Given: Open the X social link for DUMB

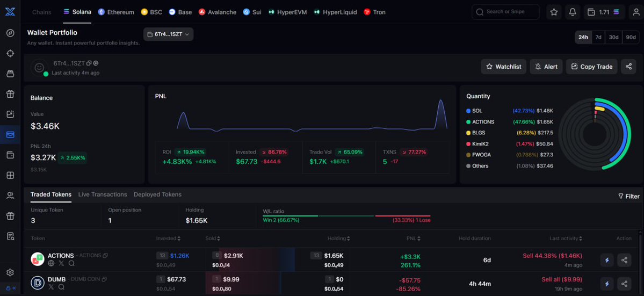Looking at the screenshot, I should pos(51,287).
